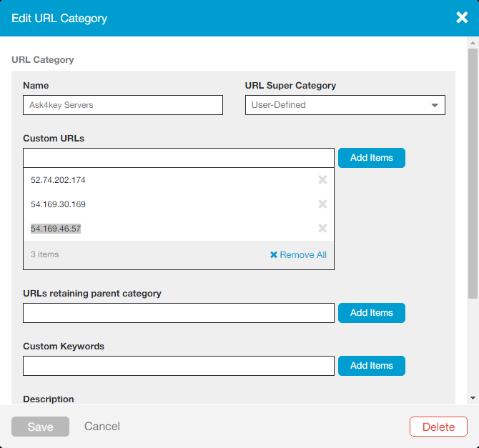Viewport: 479px width, 448px height.
Task: Remove the 52.74.202.174 entry with its X icon
Action: [322, 179]
